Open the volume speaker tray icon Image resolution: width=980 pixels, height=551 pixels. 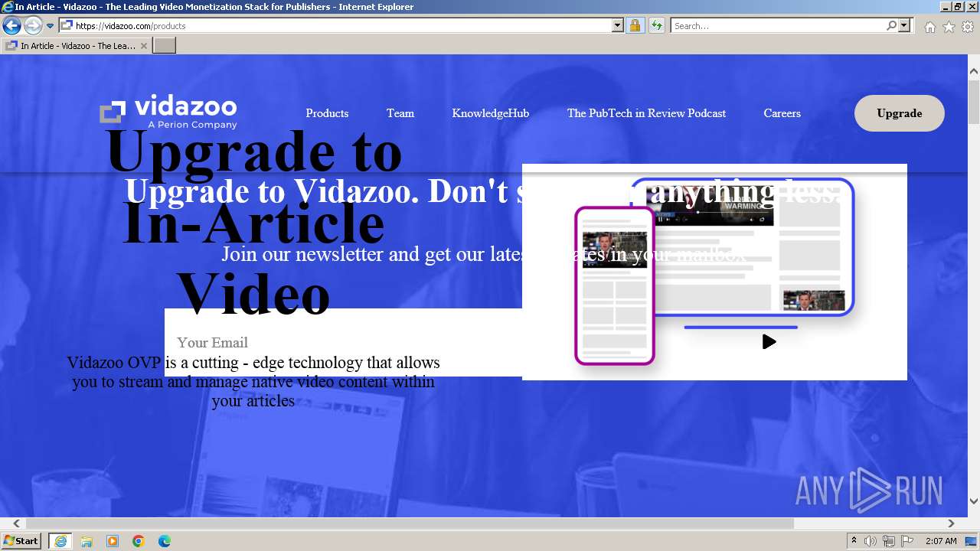[871, 541]
